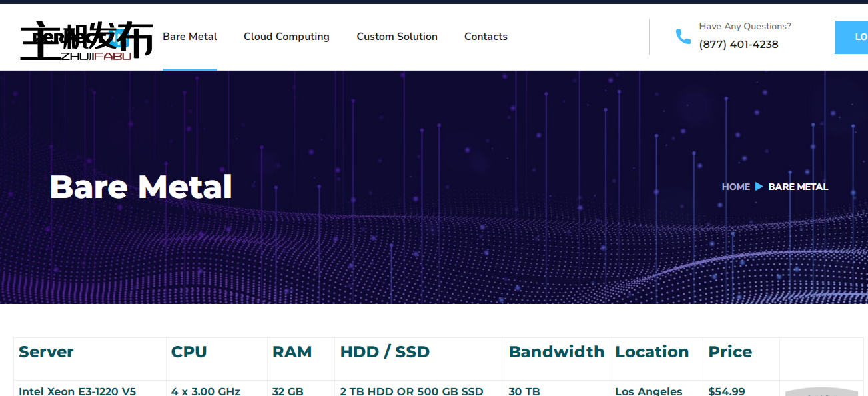The height and width of the screenshot is (396, 868).
Task: Click the Server column header
Action: point(46,352)
